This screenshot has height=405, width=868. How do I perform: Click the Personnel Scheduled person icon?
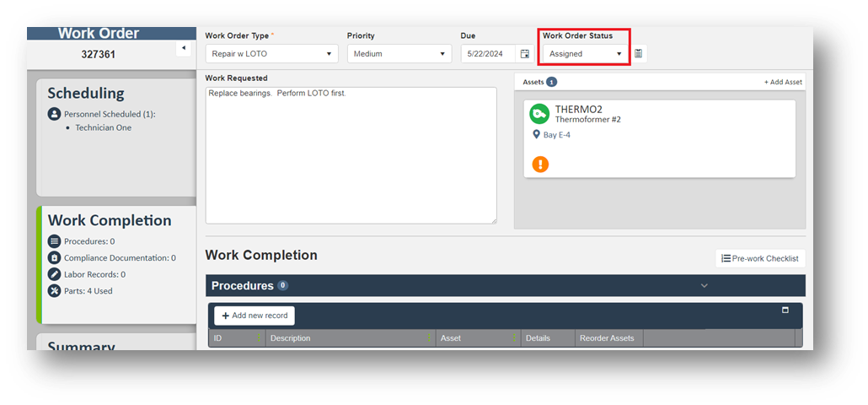55,114
